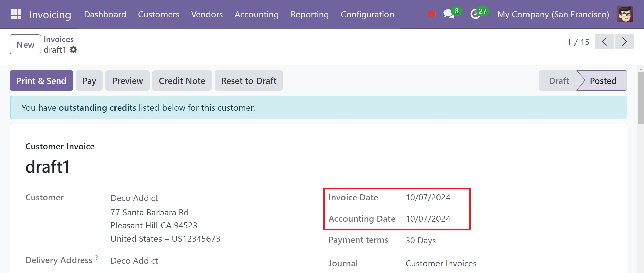
Task: Open Deco Addict delivery address link
Action: (x=134, y=261)
